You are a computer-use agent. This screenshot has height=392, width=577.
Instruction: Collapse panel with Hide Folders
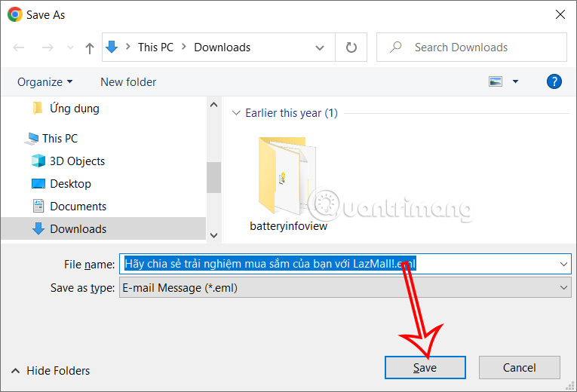[51, 371]
